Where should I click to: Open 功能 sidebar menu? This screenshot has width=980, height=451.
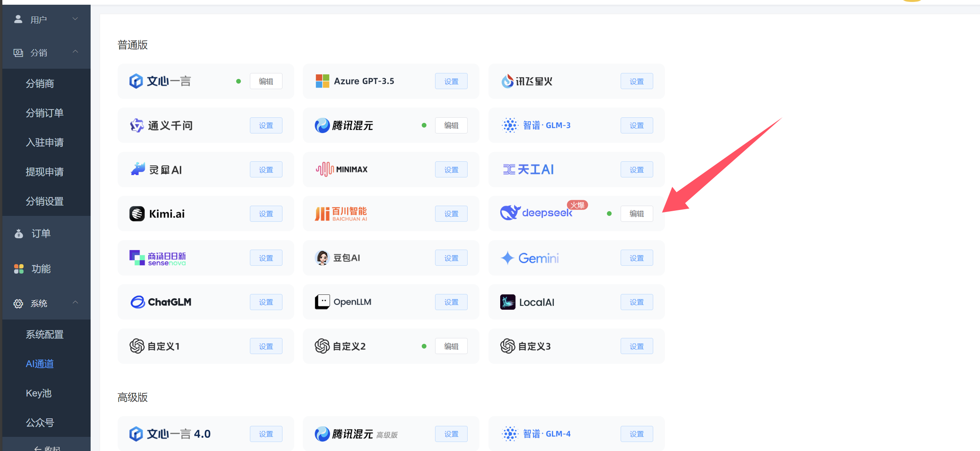pos(46,269)
